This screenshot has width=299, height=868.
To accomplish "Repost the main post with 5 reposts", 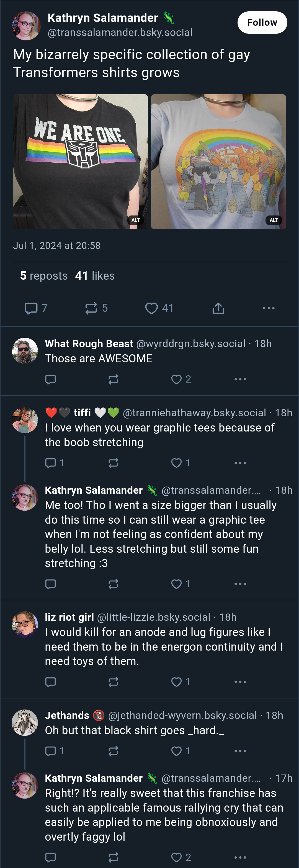I will click(96, 308).
